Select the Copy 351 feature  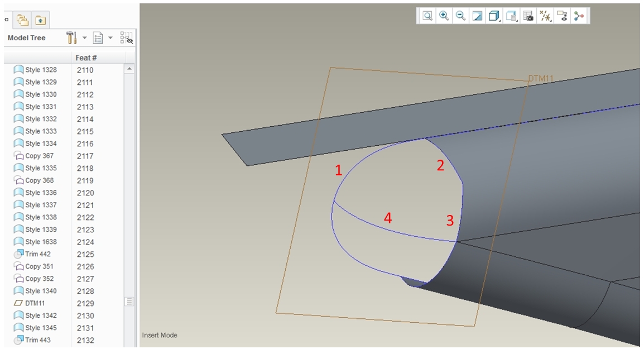33,266
